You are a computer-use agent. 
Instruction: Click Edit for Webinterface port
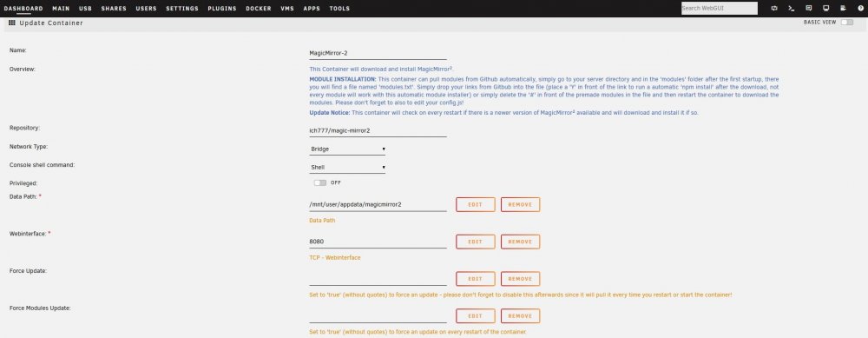[476, 242]
